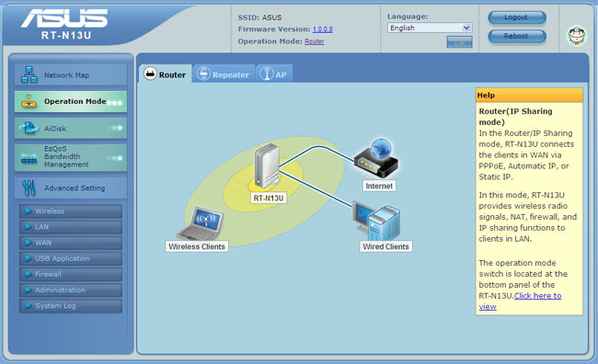Click the Reboot button
Screen dimensions: 598x364
(x=517, y=36)
